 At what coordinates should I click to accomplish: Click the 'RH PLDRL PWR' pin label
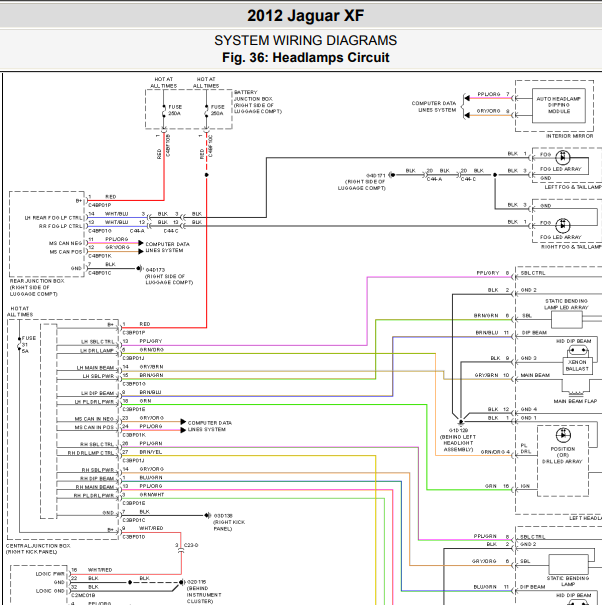[x=94, y=496]
